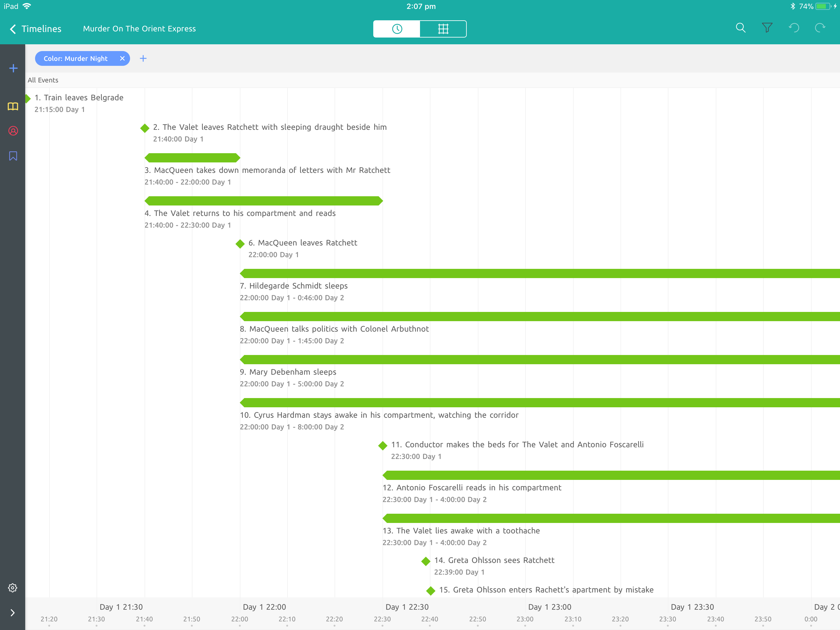
Task: Click 'Day 1 23:00' axis label
Action: [549, 607]
